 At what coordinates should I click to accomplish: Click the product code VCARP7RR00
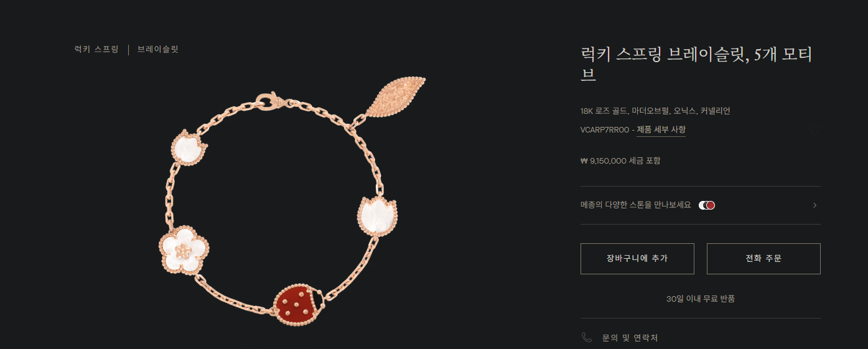[x=605, y=130]
